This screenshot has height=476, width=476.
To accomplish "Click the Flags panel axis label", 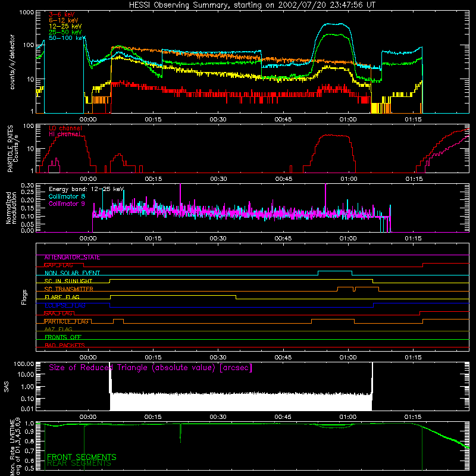I will click(x=24, y=297).
